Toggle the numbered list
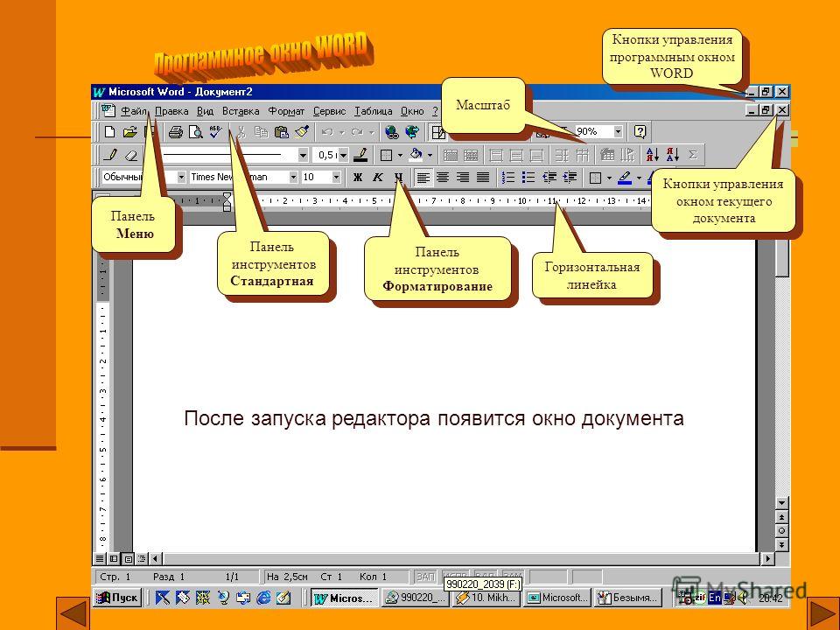The image size is (840, 630). tap(508, 178)
